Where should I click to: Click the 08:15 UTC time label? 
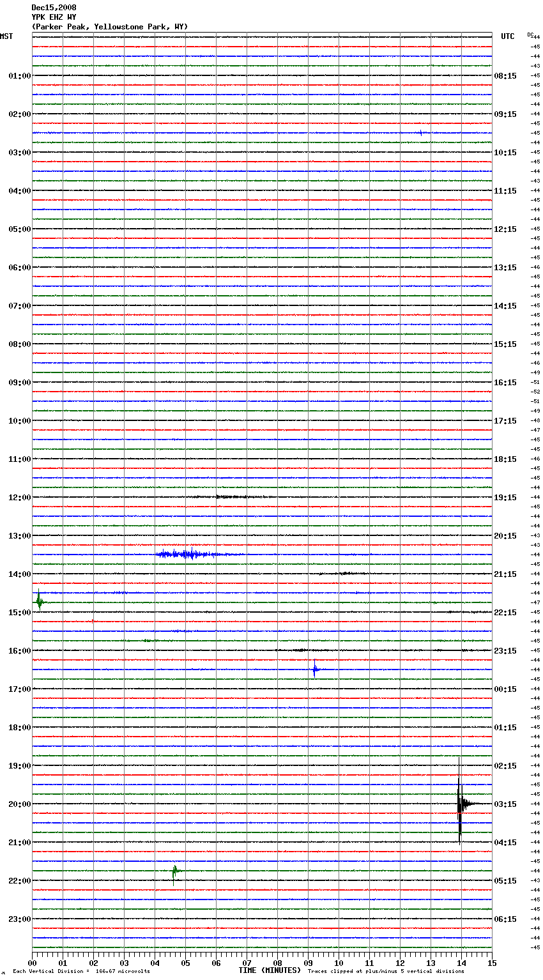tap(505, 75)
